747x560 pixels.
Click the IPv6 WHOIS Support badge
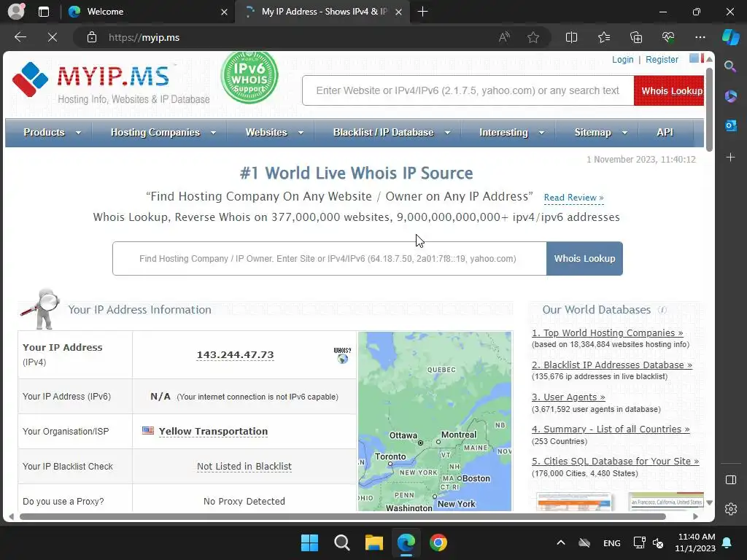tap(249, 77)
